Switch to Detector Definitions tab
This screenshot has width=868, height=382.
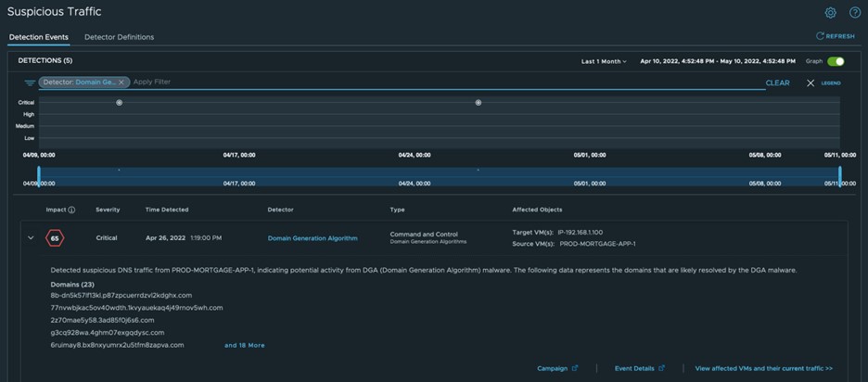(119, 37)
